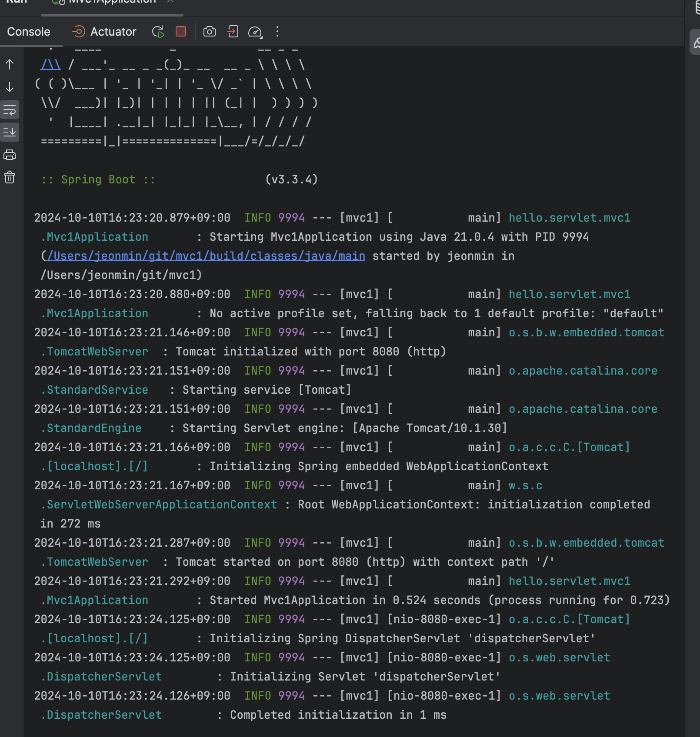Open the profiler speedometer icon
Screen dimensions: 700x737
[255, 32]
